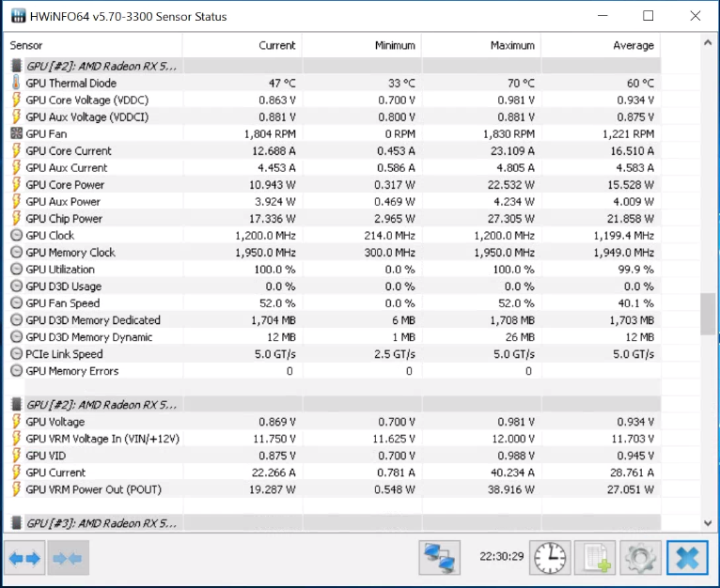
Task: Click the GPU D3D Memory Dynamic icon
Action: pyautogui.click(x=16, y=337)
